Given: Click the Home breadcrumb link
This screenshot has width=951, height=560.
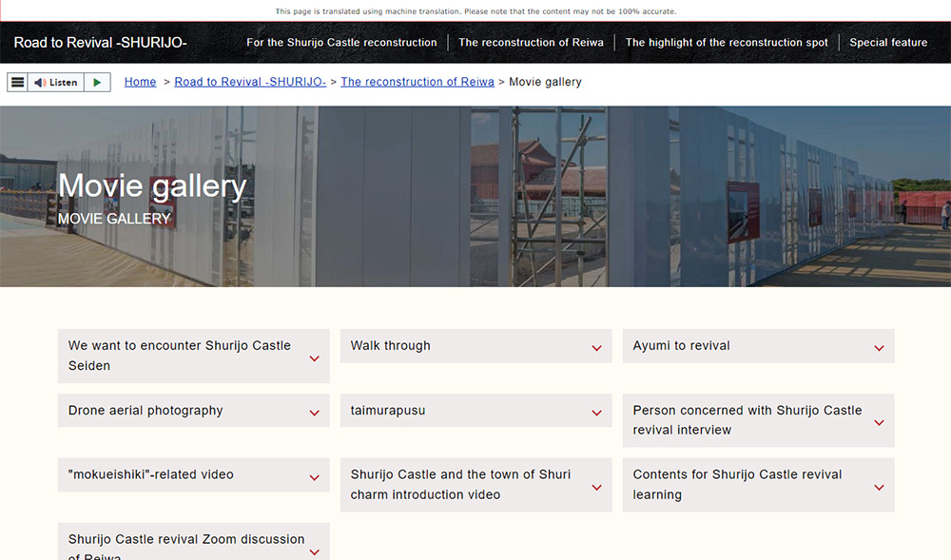Looking at the screenshot, I should coord(140,82).
